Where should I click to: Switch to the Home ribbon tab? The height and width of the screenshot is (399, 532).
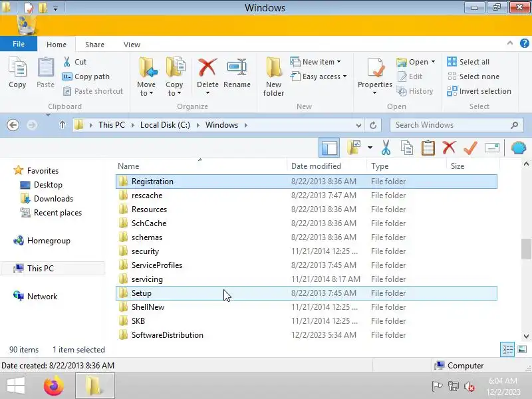(x=57, y=45)
